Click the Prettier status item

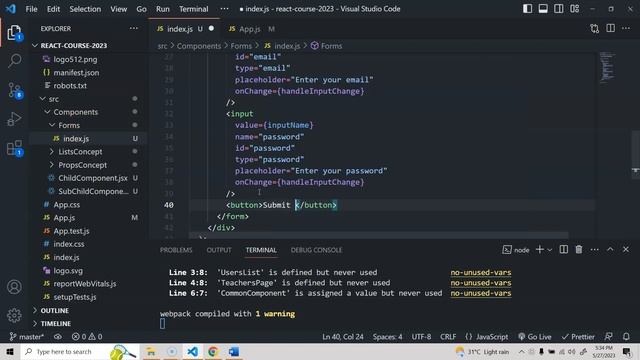[x=578, y=337]
